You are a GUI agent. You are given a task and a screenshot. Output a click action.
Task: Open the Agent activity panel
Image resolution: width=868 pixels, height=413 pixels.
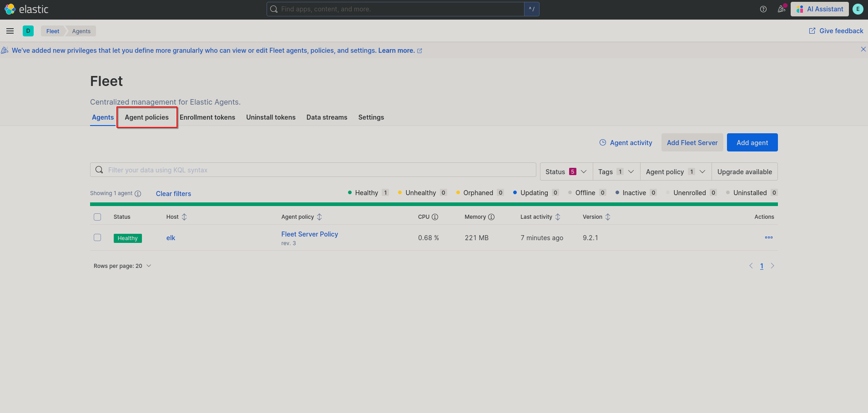tap(626, 143)
